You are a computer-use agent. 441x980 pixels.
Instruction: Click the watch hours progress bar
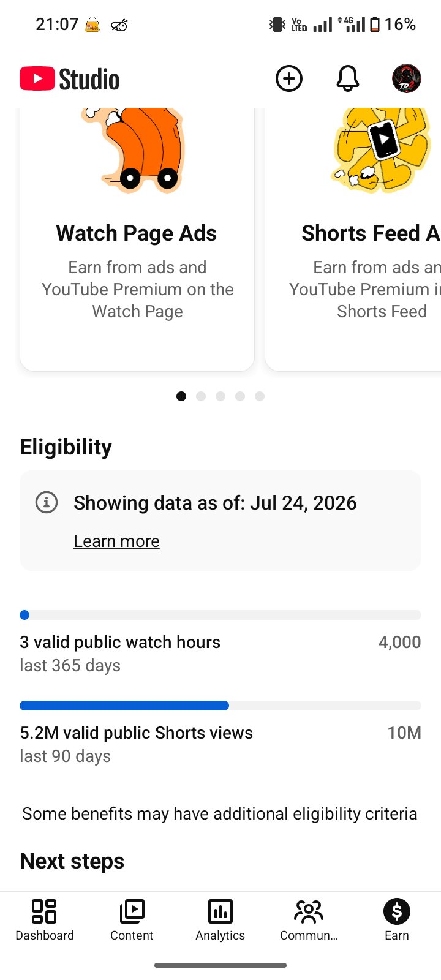pos(221,615)
